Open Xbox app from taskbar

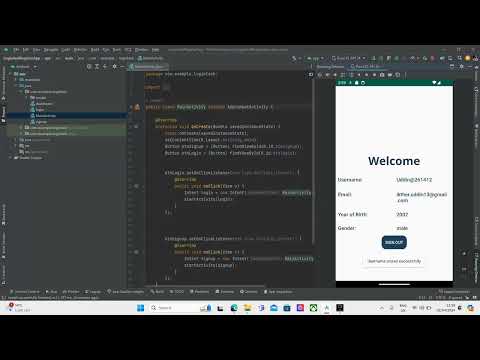tap(313, 308)
